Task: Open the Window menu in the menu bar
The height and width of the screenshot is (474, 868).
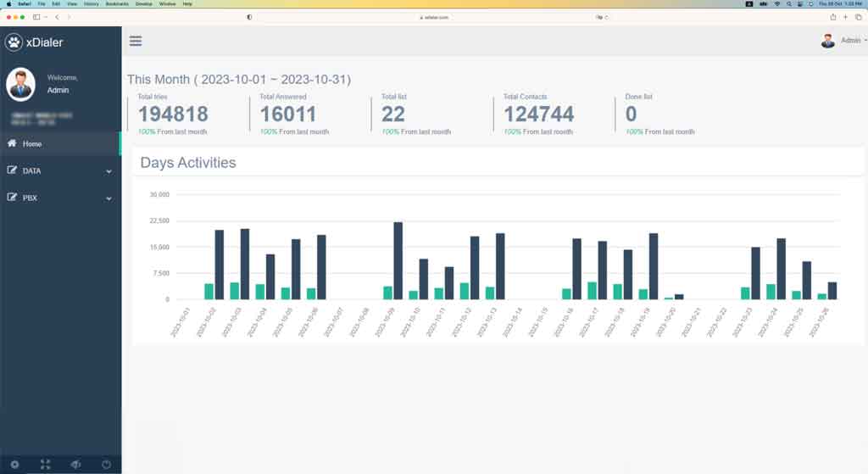Action: pos(167,3)
